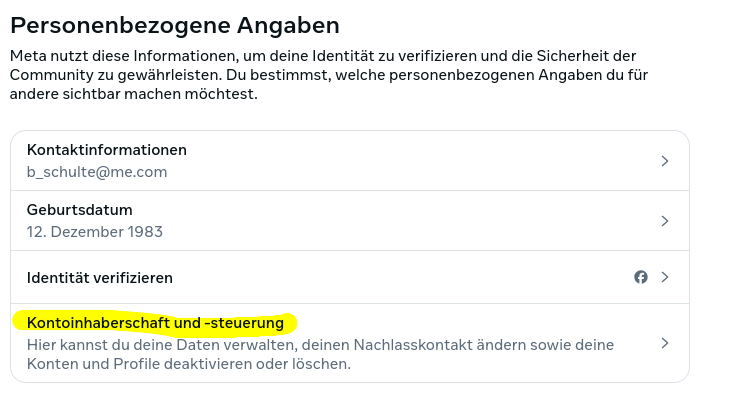Viewport: 743px width, 407px height.
Task: Click the Personenbezogene Angaben page heading
Action: (x=175, y=25)
